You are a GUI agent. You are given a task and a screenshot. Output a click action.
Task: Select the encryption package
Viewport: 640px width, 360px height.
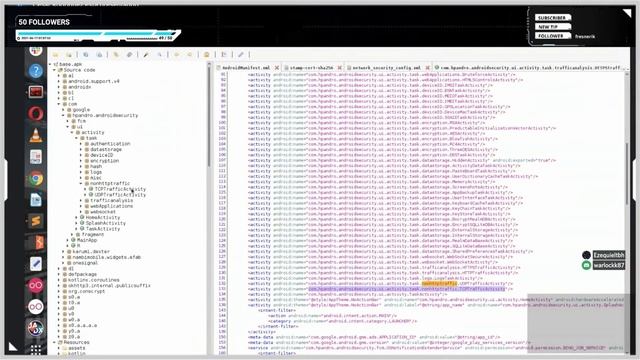[104, 161]
